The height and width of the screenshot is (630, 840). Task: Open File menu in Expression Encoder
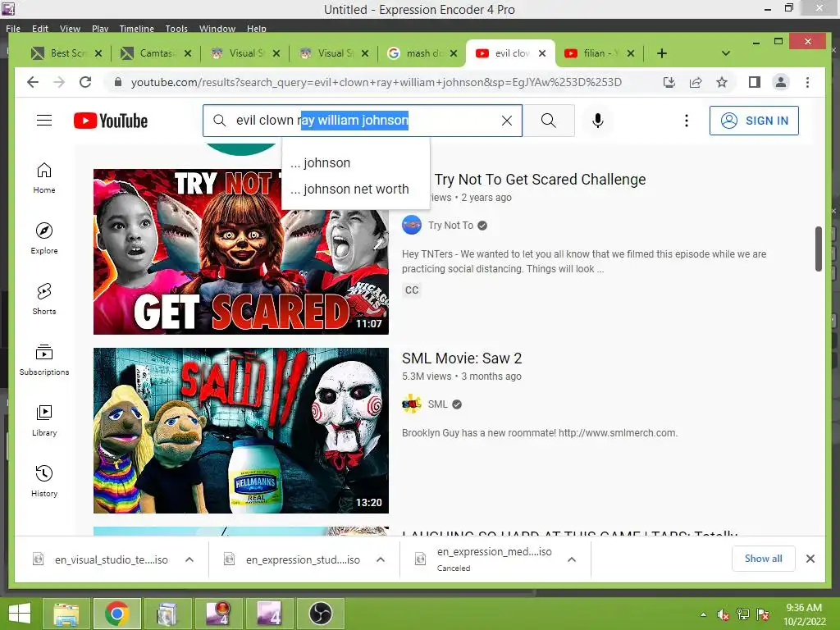click(13, 29)
